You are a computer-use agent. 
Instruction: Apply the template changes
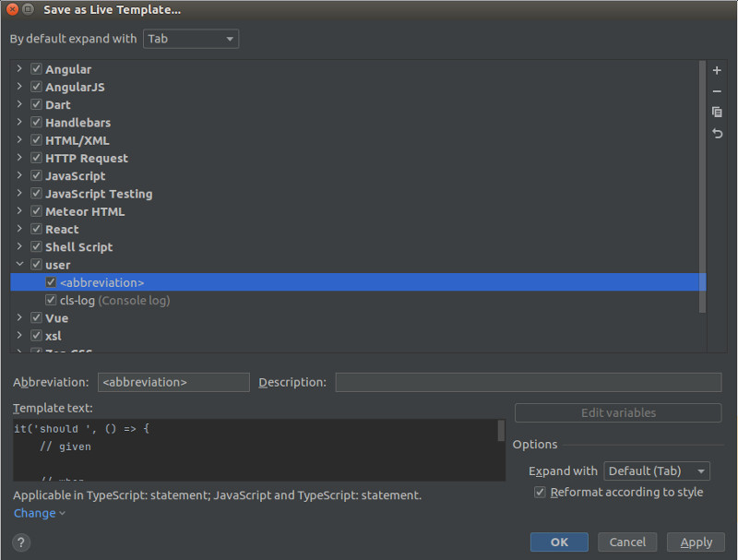[696, 542]
